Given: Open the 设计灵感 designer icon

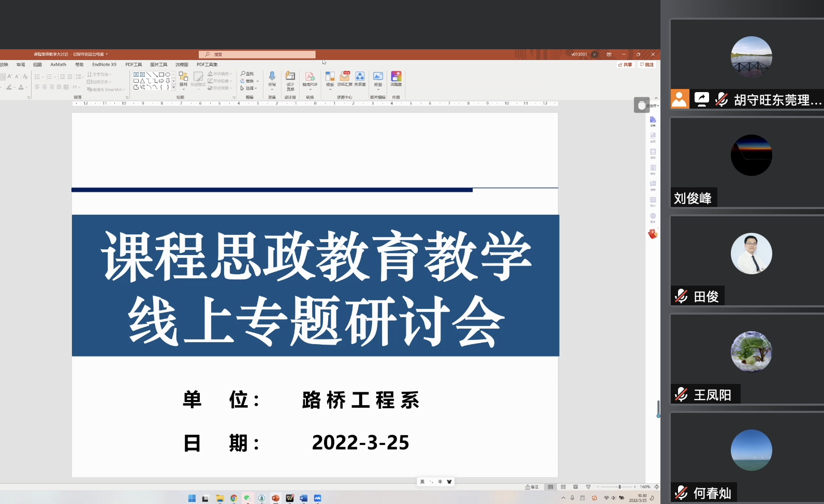Looking at the screenshot, I should pos(290,79).
